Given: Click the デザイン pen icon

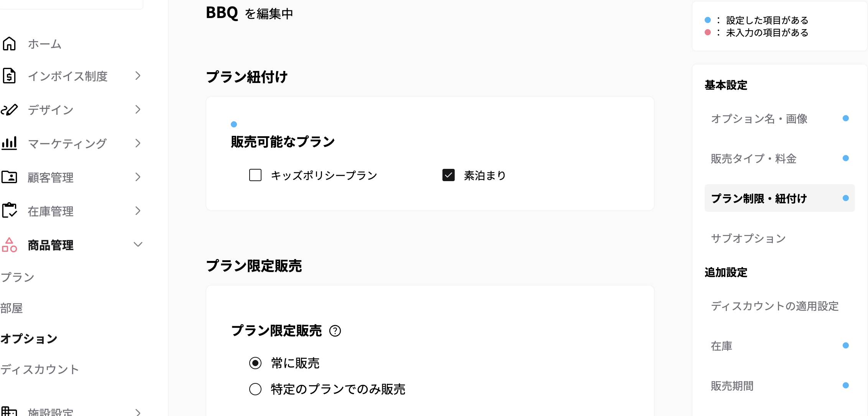Looking at the screenshot, I should coord(9,110).
